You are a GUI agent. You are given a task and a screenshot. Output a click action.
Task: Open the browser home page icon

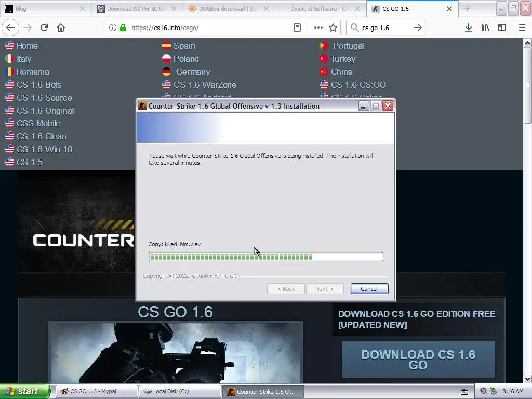pyautogui.click(x=61, y=28)
